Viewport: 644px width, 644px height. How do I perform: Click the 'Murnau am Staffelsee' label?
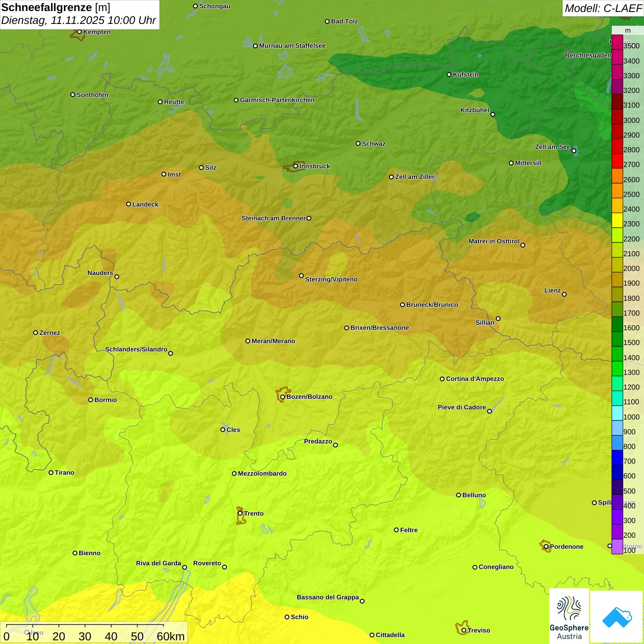click(x=292, y=46)
